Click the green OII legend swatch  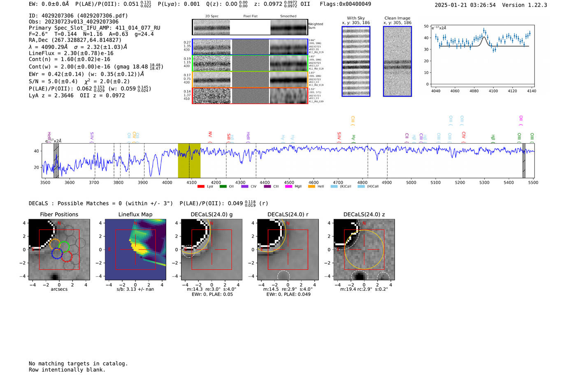point(223,186)
